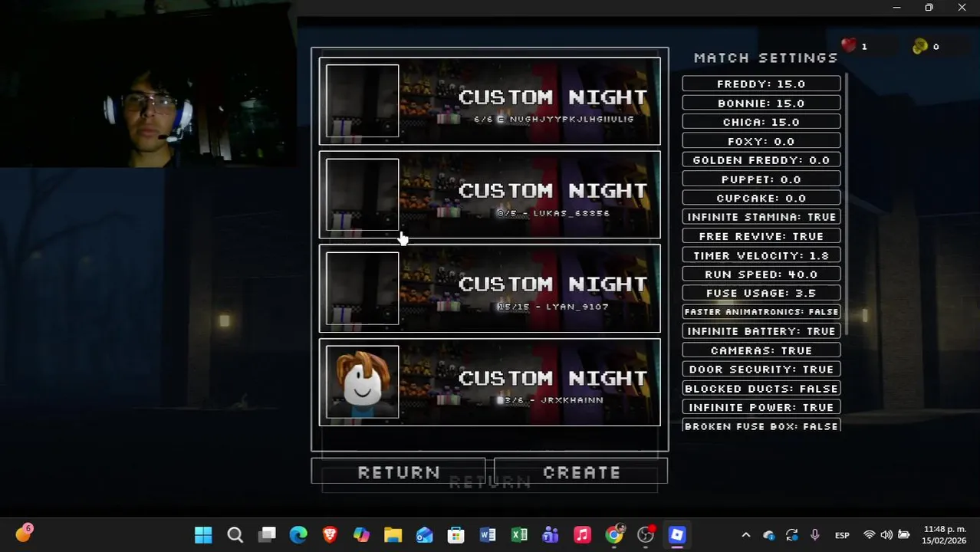Open the Windows Start menu
This screenshot has height=552, width=980.
[x=203, y=535]
